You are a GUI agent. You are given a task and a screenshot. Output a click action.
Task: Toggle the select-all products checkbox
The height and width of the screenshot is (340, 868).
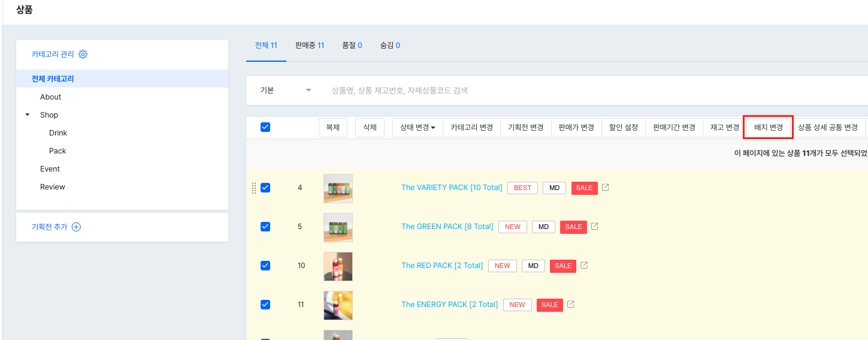pyautogui.click(x=265, y=127)
